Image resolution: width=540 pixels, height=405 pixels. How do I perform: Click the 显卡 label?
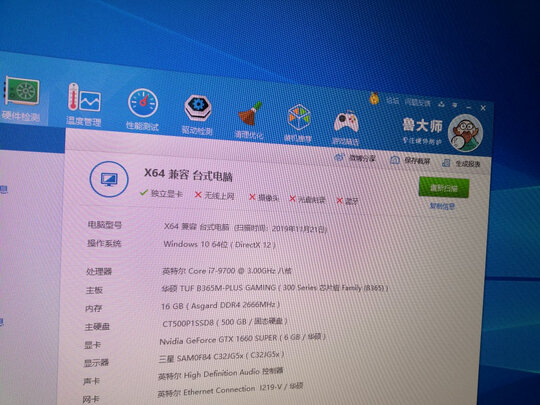pyautogui.click(x=92, y=345)
